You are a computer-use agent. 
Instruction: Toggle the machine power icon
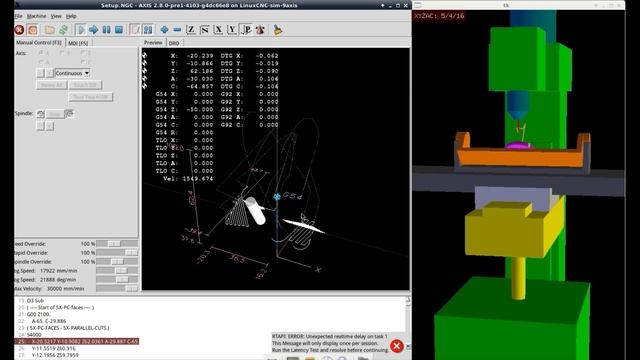[x=33, y=30]
